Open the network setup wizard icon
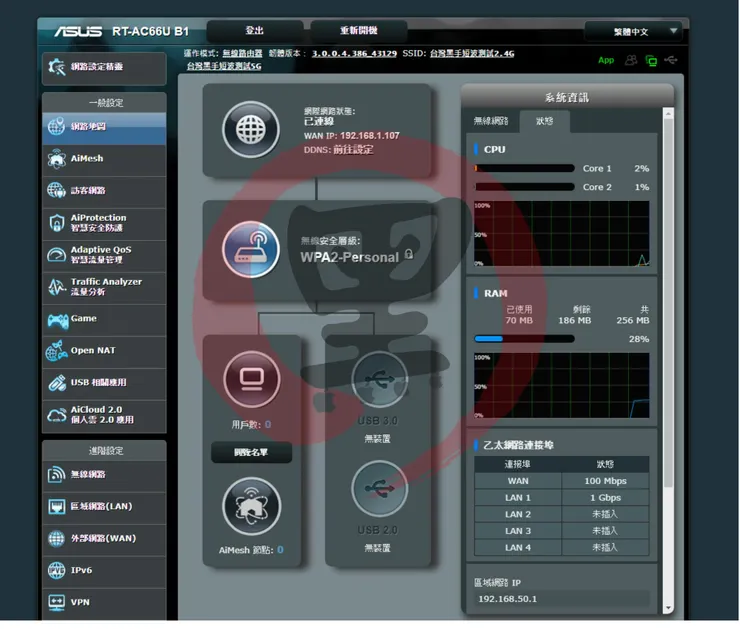740x629 pixels. (57, 67)
